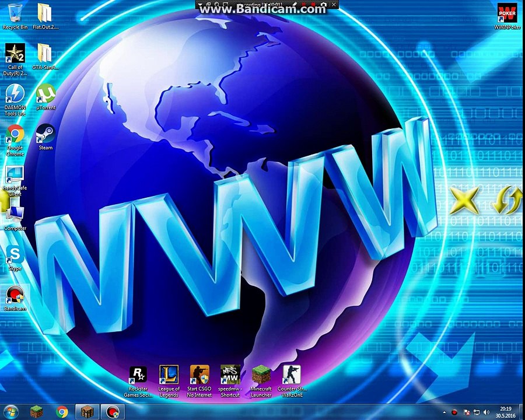525x420 pixels.
Task: Select Start CSGO No Internet icon
Action: [199, 381]
